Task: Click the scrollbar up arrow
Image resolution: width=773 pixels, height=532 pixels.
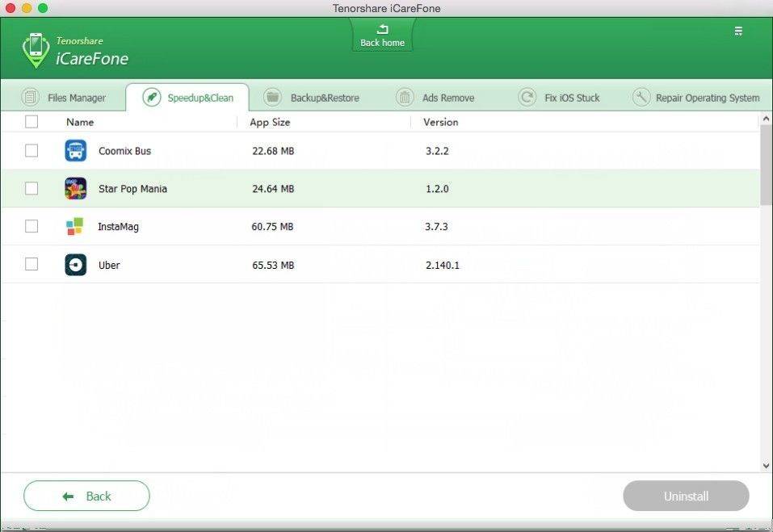Action: click(766, 118)
